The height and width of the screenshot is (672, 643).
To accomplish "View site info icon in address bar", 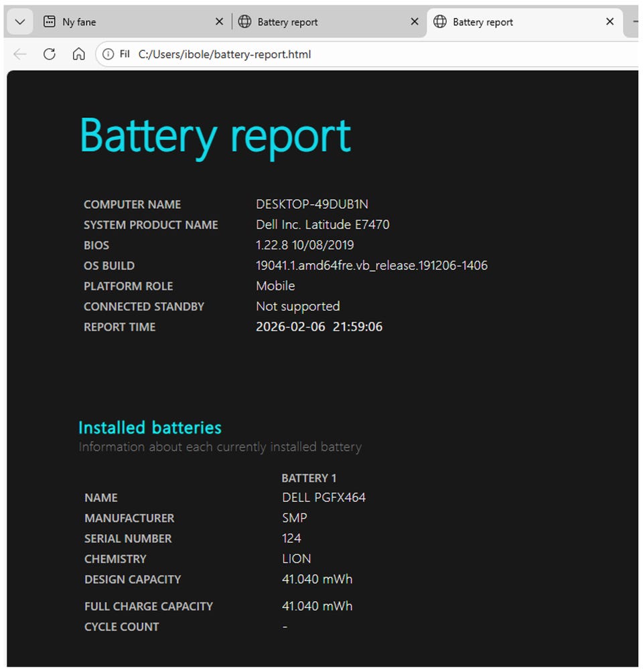I will pyautogui.click(x=108, y=54).
